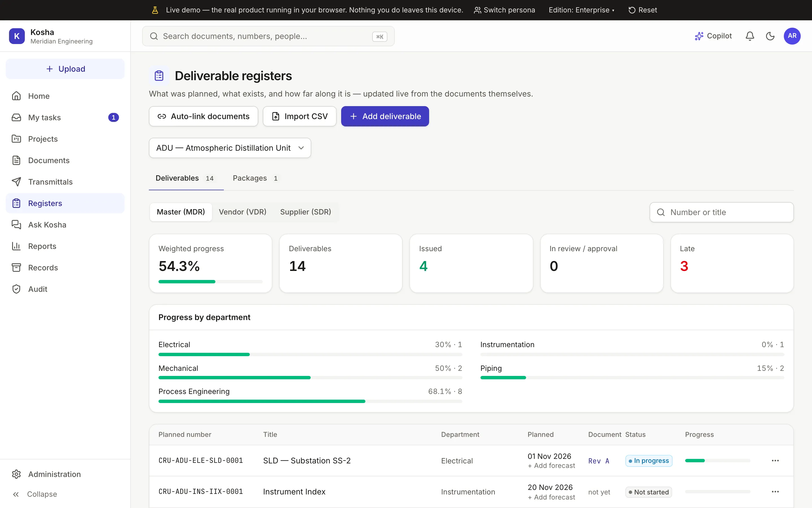The image size is (812, 508).
Task: Click the In progress status badge
Action: click(x=648, y=461)
